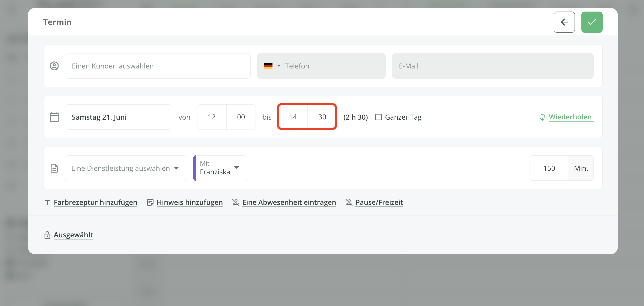The image size is (644, 306).
Task: Click the Samstag 21. Juni date field
Action: pyautogui.click(x=118, y=117)
